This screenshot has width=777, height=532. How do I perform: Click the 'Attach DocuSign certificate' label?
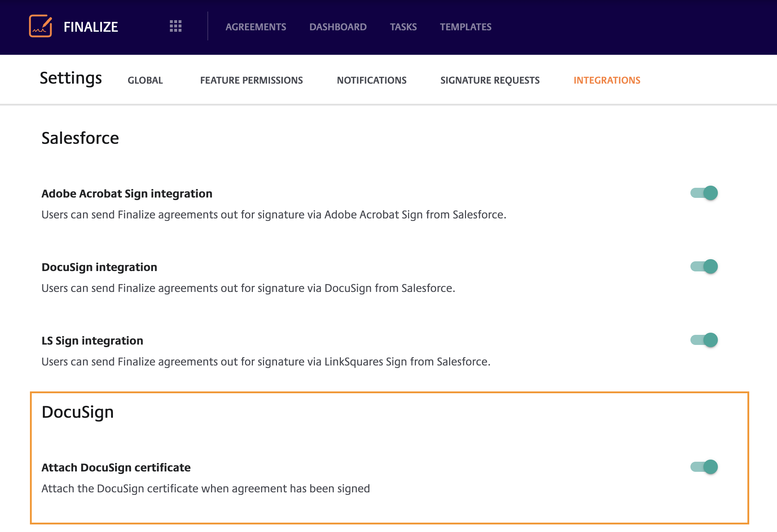116,468
